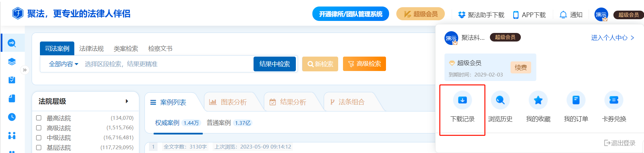This screenshot has width=644, height=153.
Task: Open 浏览历史 browsing history icon
Action: [500, 100]
